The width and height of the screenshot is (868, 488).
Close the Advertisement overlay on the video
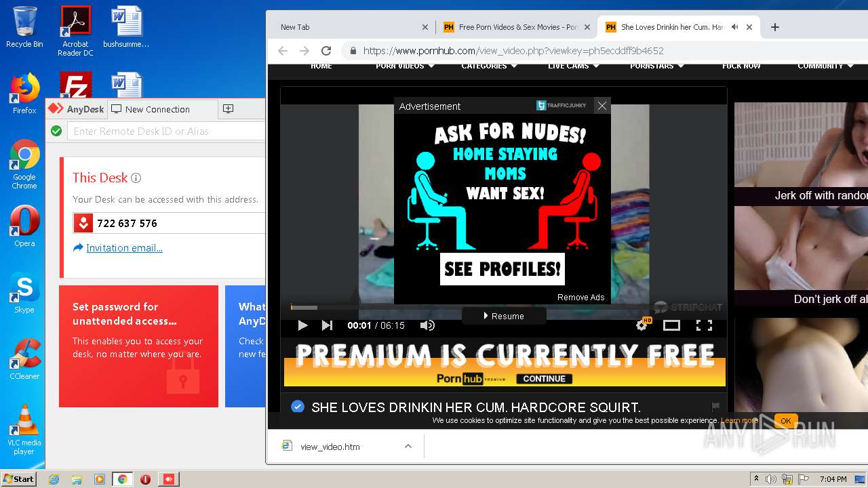(601, 106)
